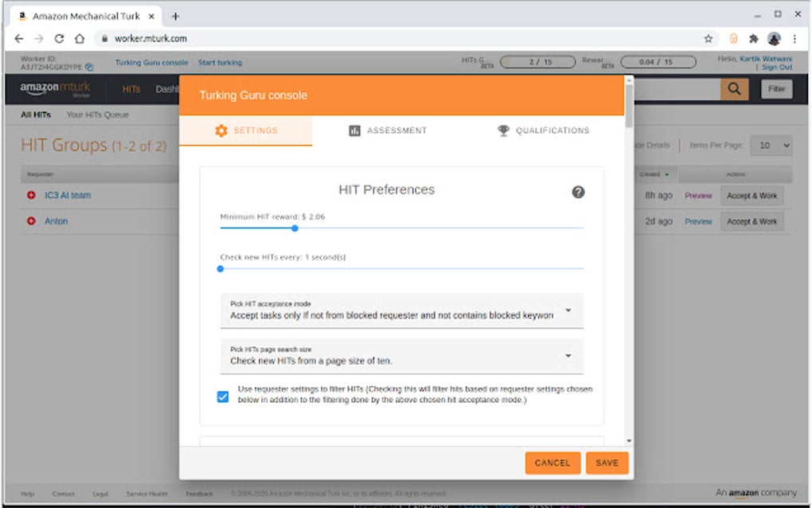Click the help question mark icon
The height and width of the screenshot is (508, 812).
point(578,192)
